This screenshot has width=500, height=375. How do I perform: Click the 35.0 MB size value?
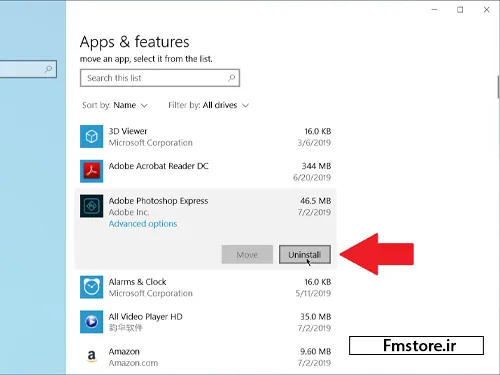[x=315, y=317]
